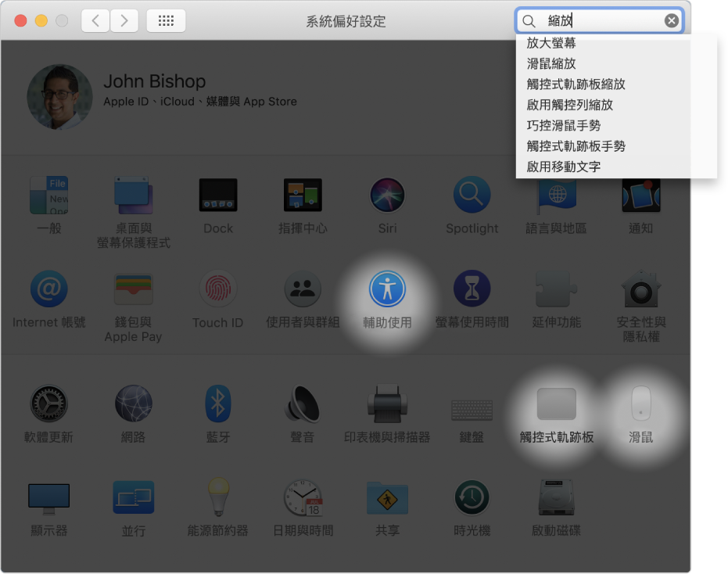Open Internet 帳號 preferences
The height and width of the screenshot is (574, 728).
click(x=48, y=289)
